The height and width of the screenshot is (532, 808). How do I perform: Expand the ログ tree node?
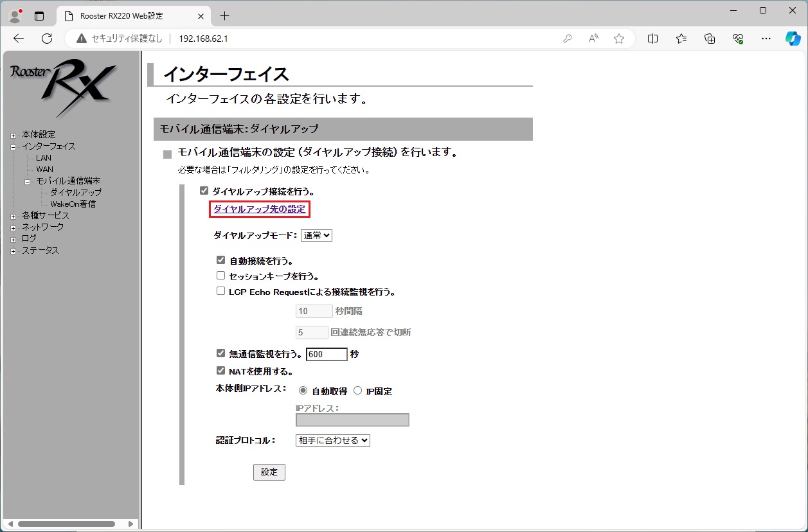pyautogui.click(x=13, y=240)
